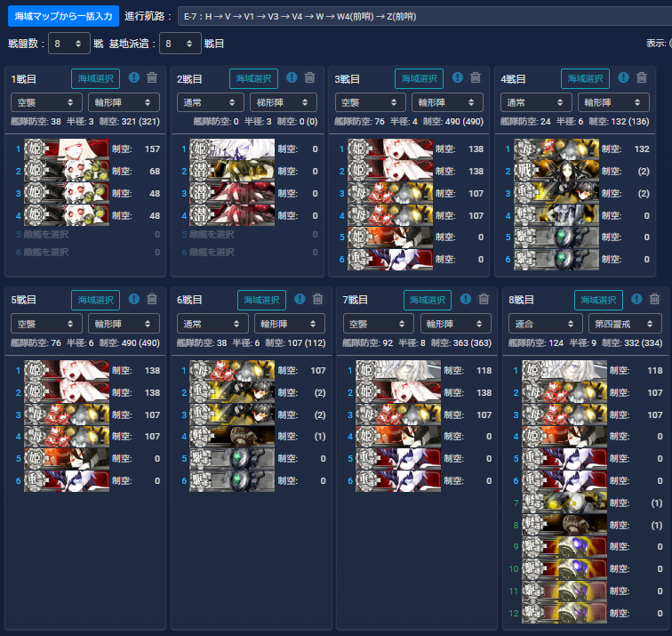Screen dimensions: 672x636
Task: Select enemy 1 carrier thumbnail in 4戦目
Action: point(556,149)
